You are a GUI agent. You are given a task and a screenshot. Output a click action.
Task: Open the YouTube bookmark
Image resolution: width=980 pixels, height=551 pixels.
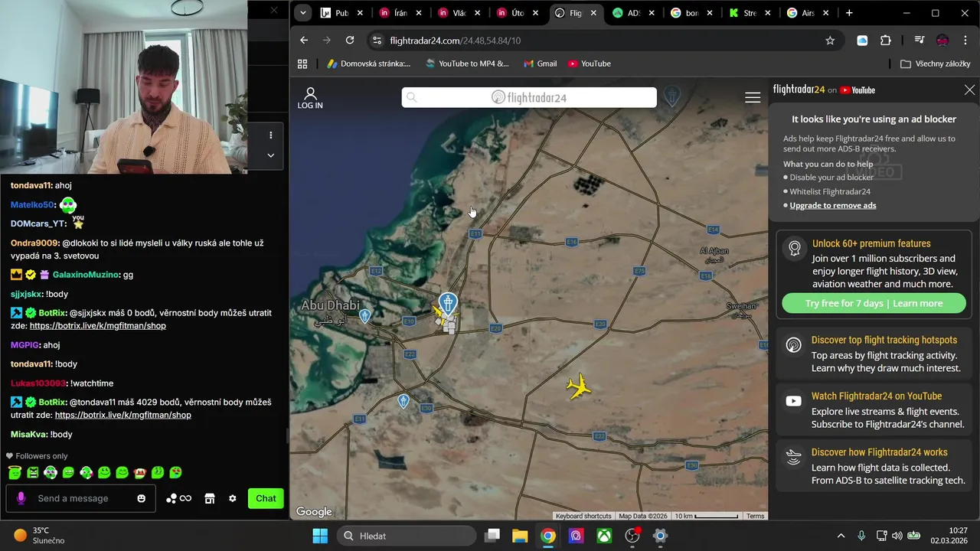(x=590, y=64)
